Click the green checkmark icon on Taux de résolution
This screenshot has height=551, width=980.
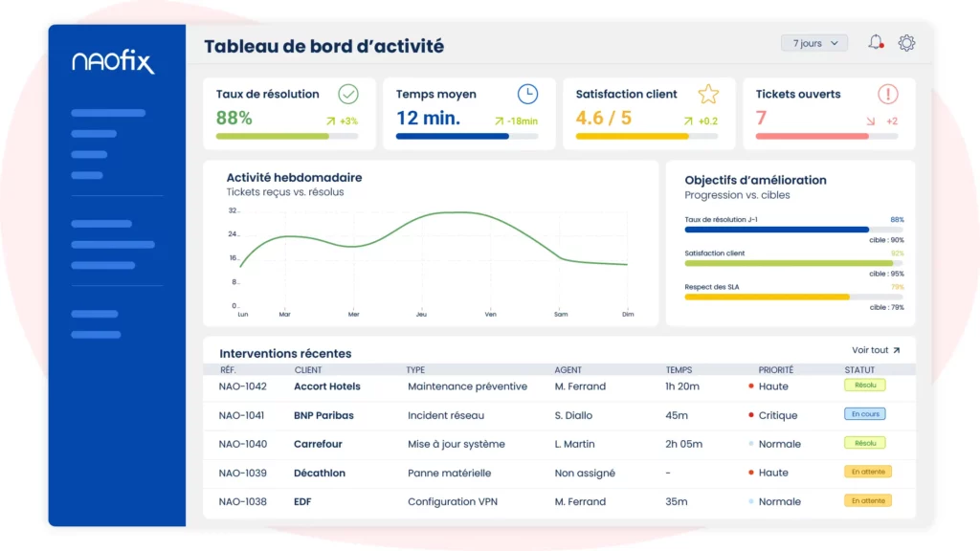348,95
